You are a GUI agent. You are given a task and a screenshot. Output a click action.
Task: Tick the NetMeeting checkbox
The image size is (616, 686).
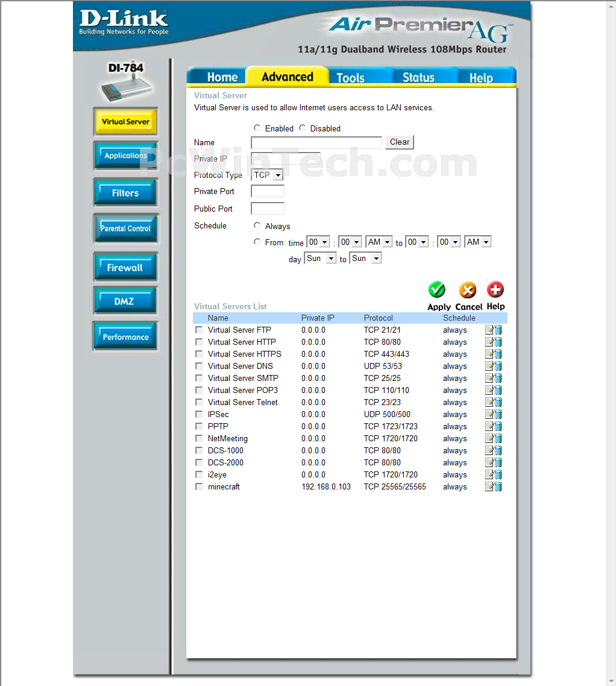(x=199, y=438)
